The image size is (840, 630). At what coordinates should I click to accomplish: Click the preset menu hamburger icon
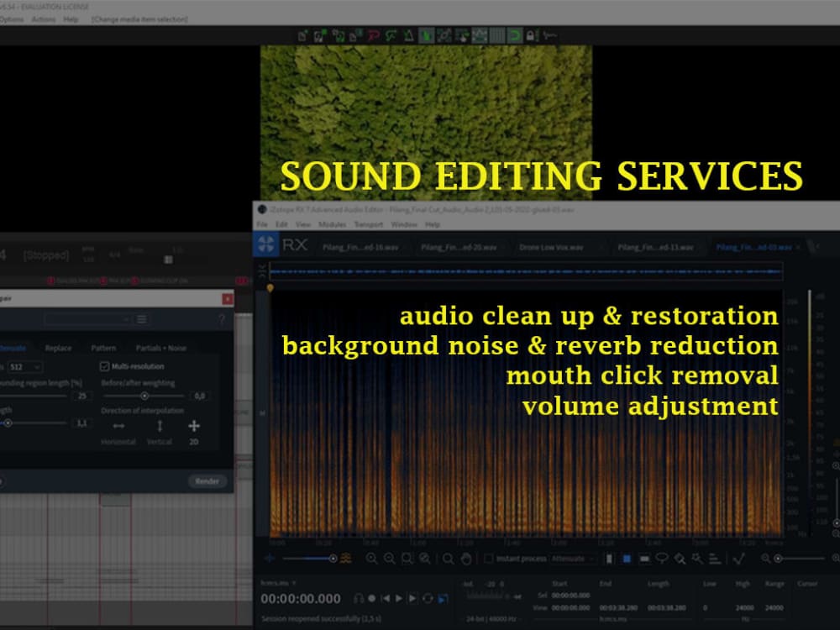tap(142, 319)
